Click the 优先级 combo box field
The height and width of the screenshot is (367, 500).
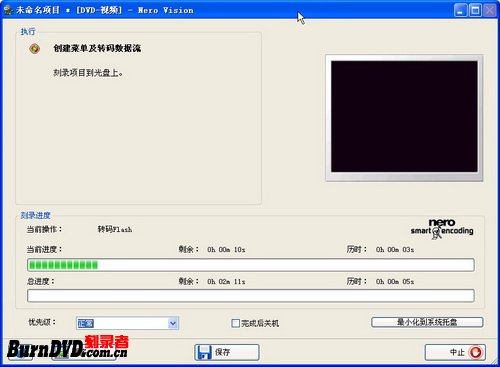pyautogui.click(x=127, y=323)
